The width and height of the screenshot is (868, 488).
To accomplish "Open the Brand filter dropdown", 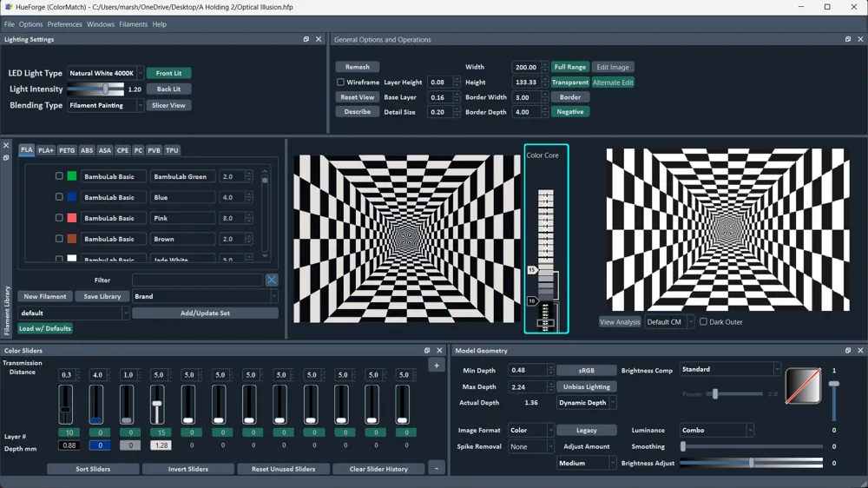I will tap(205, 296).
